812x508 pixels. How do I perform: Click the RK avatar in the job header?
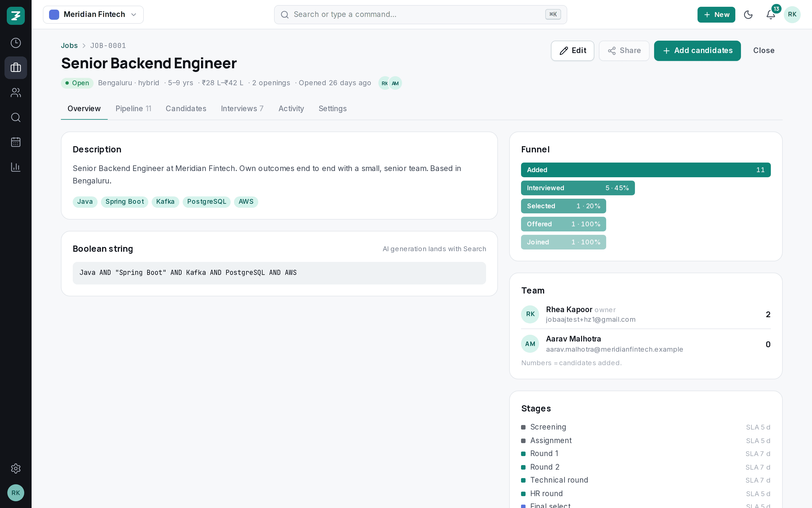(385, 83)
